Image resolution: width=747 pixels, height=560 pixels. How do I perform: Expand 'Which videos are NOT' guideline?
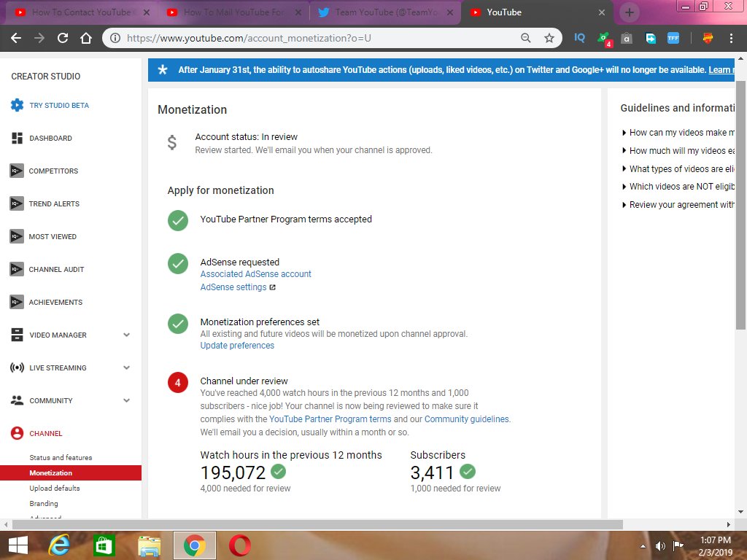click(x=678, y=187)
